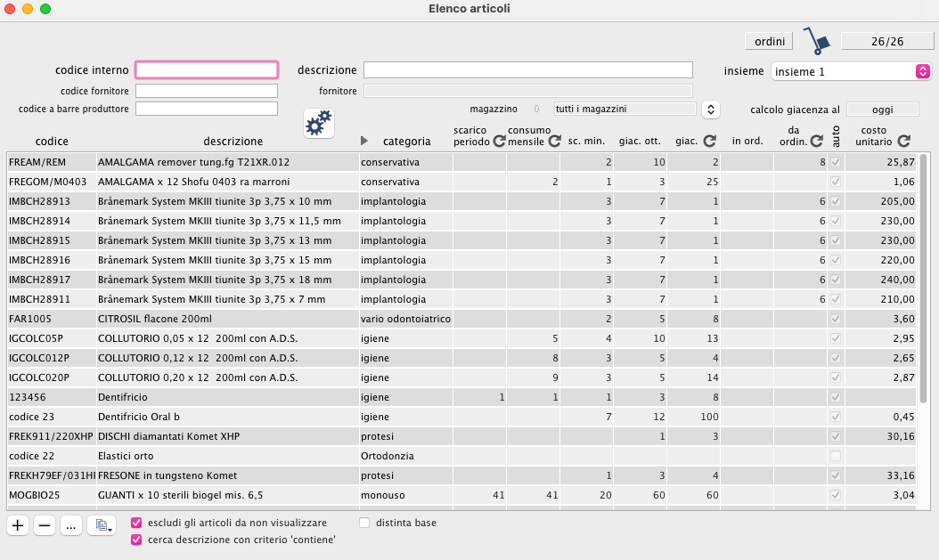Refresh the giac. stock column

[x=709, y=141]
